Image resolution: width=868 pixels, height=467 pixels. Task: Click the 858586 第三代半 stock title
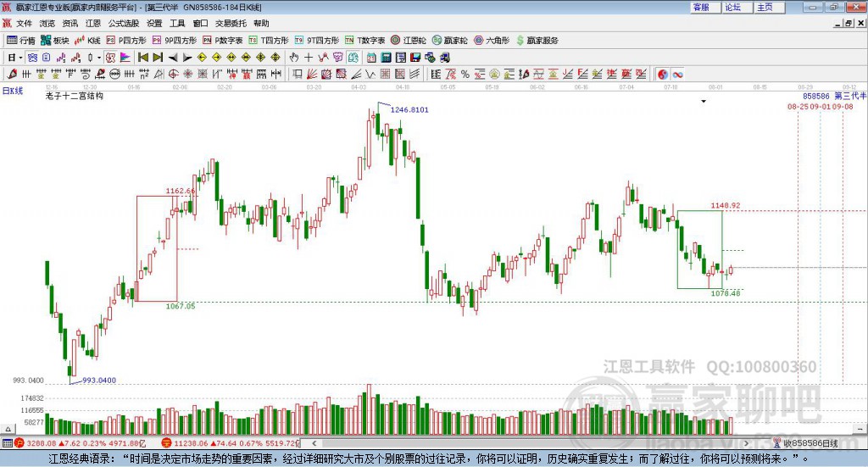click(834, 97)
